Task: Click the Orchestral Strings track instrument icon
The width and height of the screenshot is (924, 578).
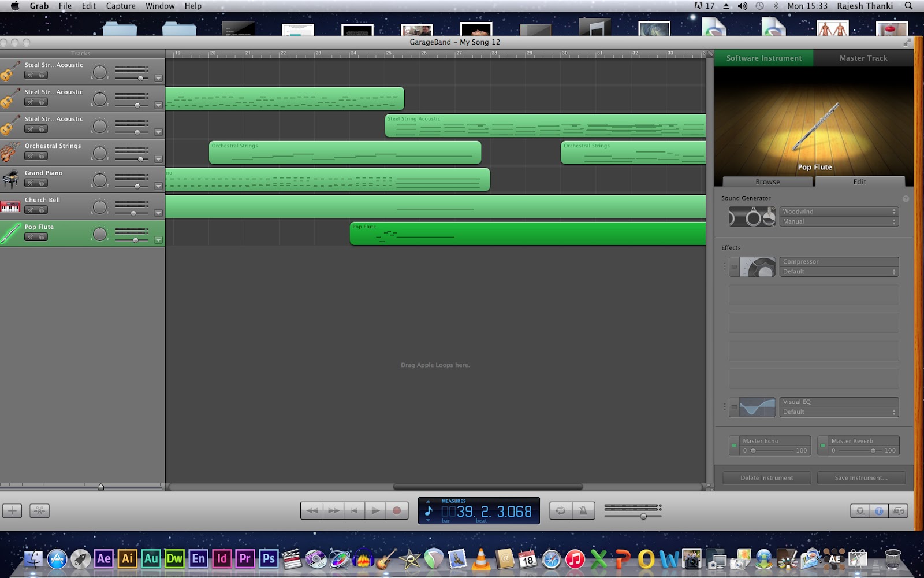Action: tap(10, 152)
